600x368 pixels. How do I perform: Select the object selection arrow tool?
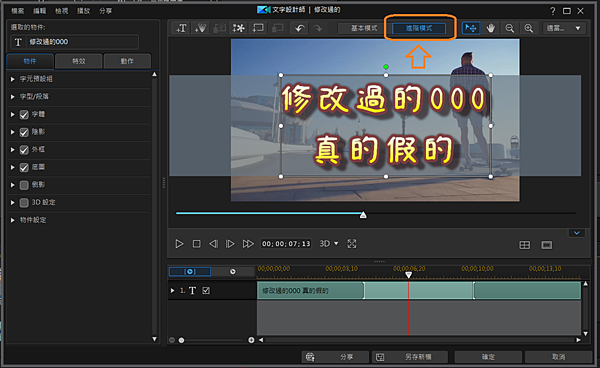[471, 28]
